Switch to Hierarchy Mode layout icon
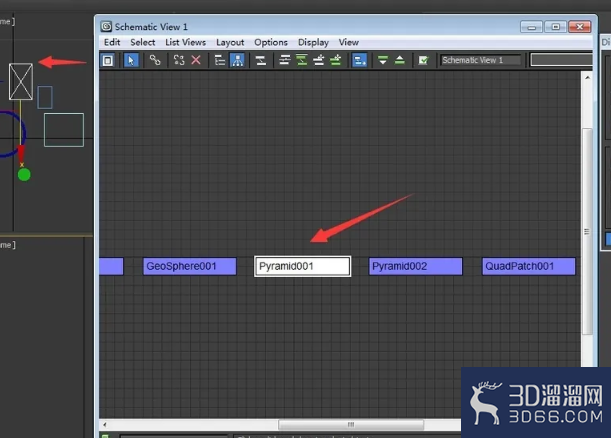The image size is (611, 438). point(220,60)
